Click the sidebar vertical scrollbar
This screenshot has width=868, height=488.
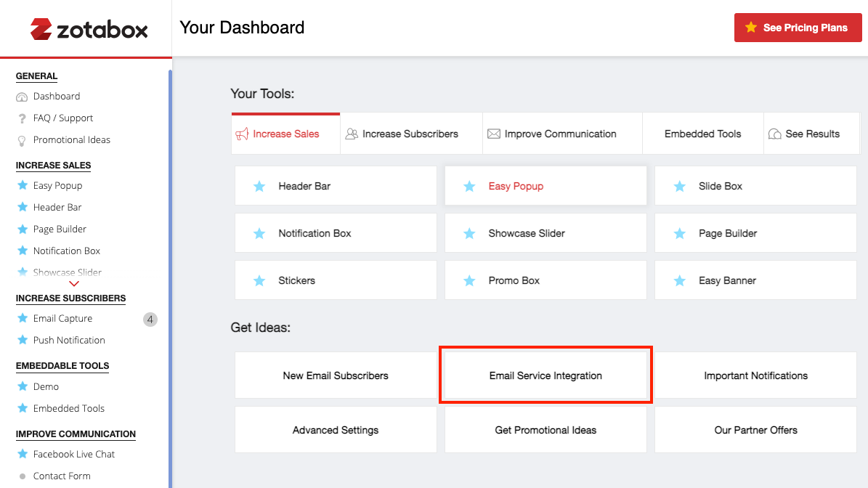[170, 276]
